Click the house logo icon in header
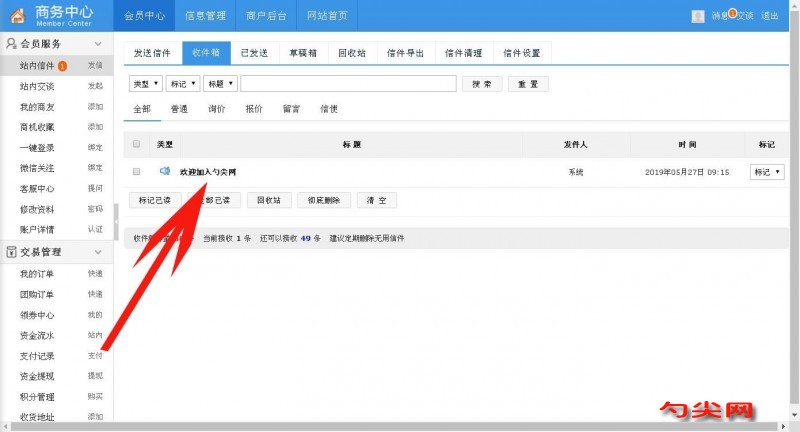This screenshot has width=800, height=432. click(x=17, y=16)
